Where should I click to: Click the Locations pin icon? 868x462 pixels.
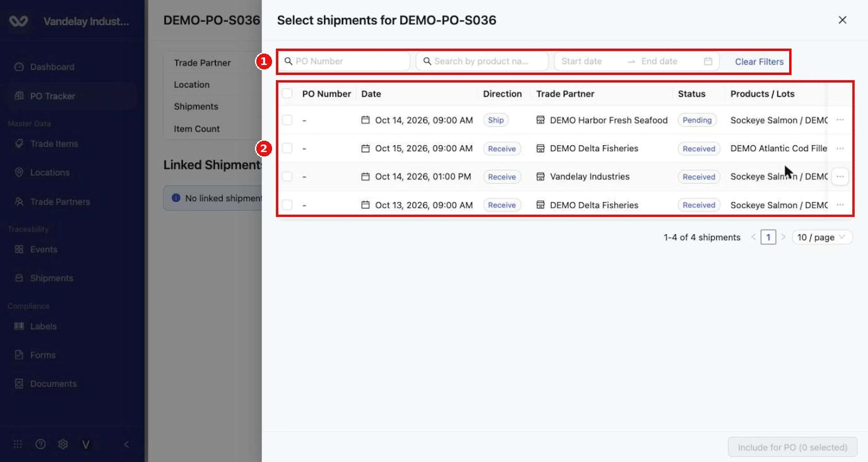point(19,172)
